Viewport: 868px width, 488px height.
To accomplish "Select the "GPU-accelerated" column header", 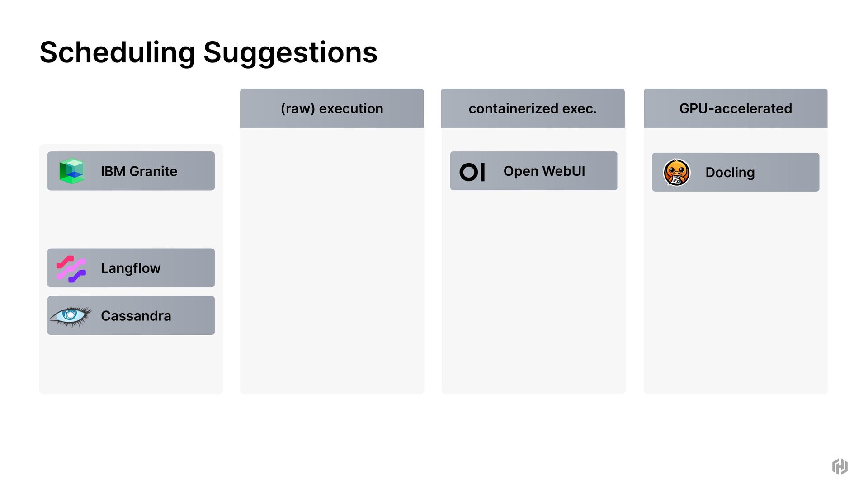I will tap(736, 108).
